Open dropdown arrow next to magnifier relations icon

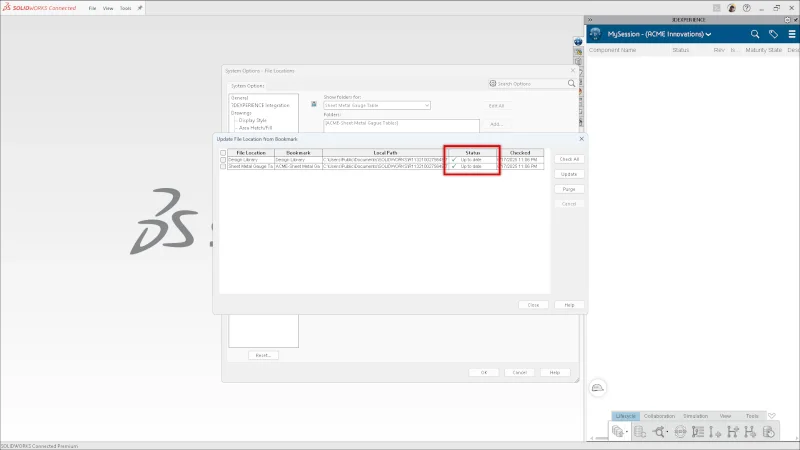coord(667,432)
